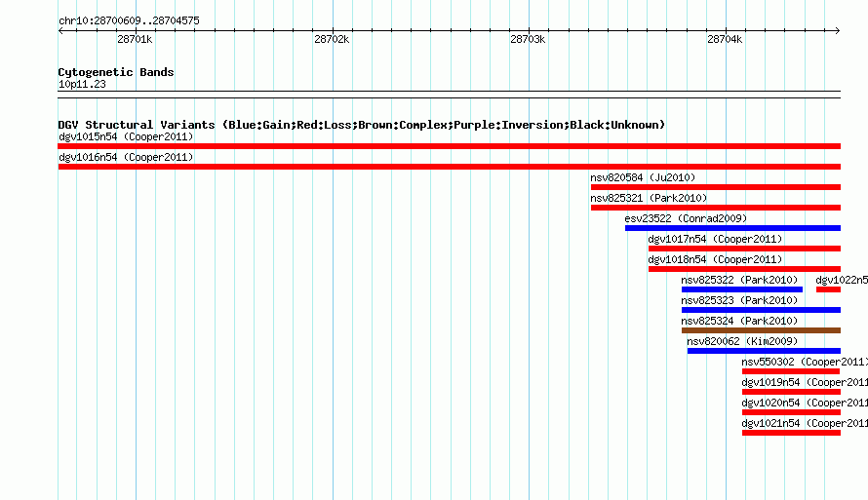
Task: Click the dgv1015n54 (Cooper2011) label
Action: tap(126, 136)
